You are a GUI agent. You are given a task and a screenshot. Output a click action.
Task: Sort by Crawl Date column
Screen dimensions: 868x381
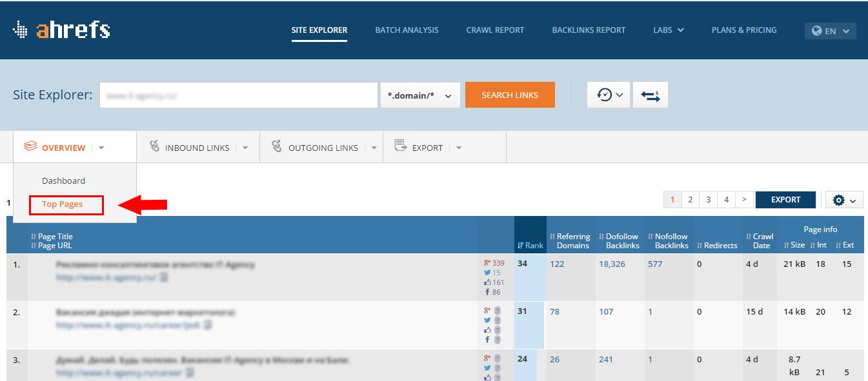(x=760, y=241)
